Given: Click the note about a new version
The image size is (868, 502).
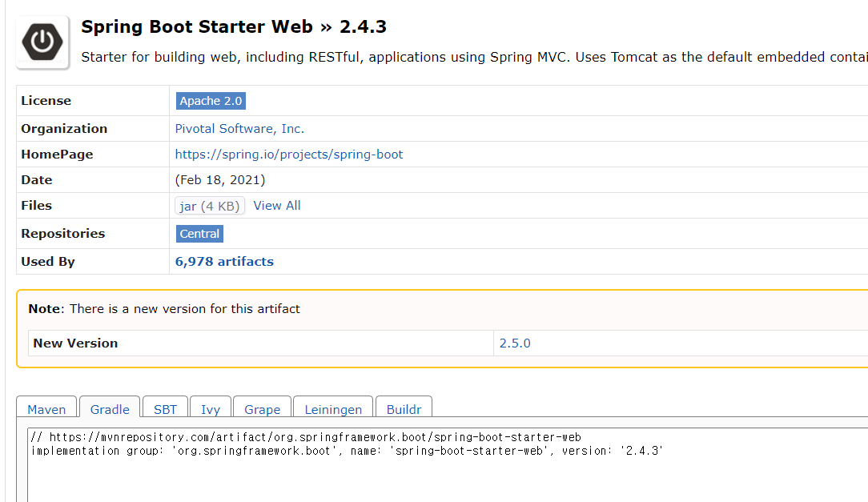Looking at the screenshot, I should tap(164, 309).
